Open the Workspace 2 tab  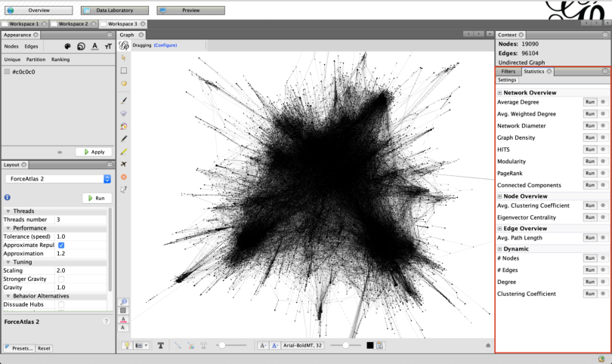pyautogui.click(x=73, y=24)
